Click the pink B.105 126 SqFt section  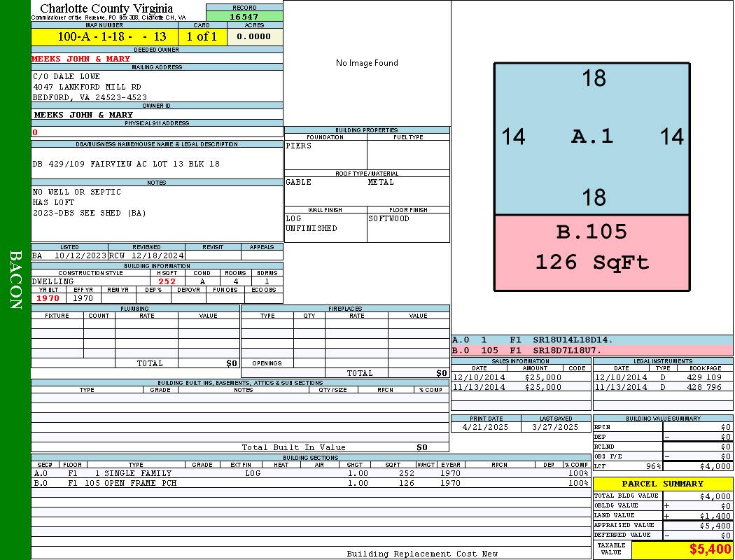click(x=591, y=251)
